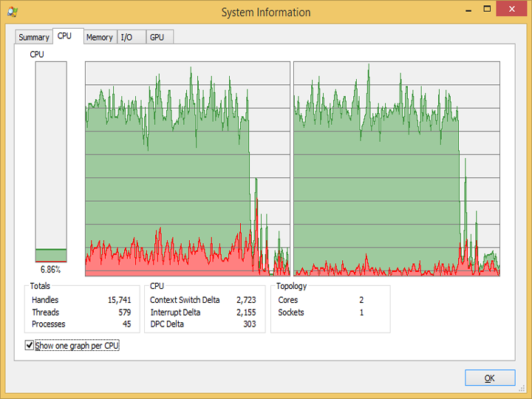The image size is (532, 399).
Task: Click the application icon in title bar
Action: coord(13,12)
